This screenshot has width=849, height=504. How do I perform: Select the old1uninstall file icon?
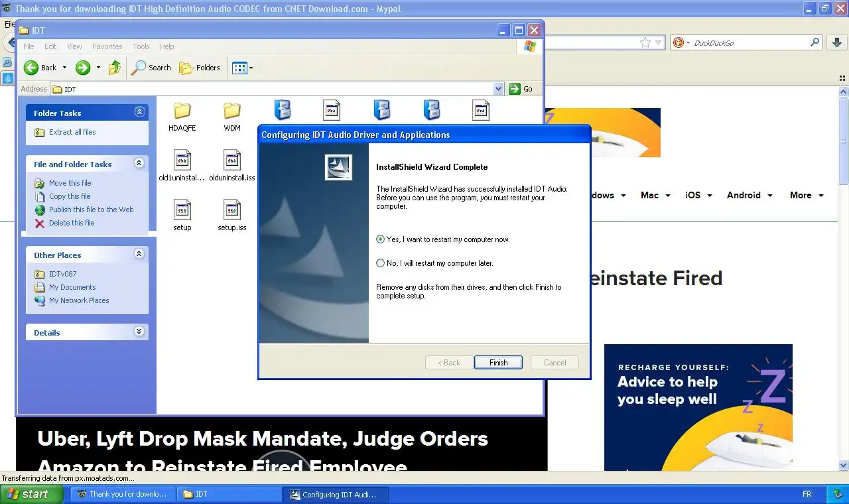(182, 160)
